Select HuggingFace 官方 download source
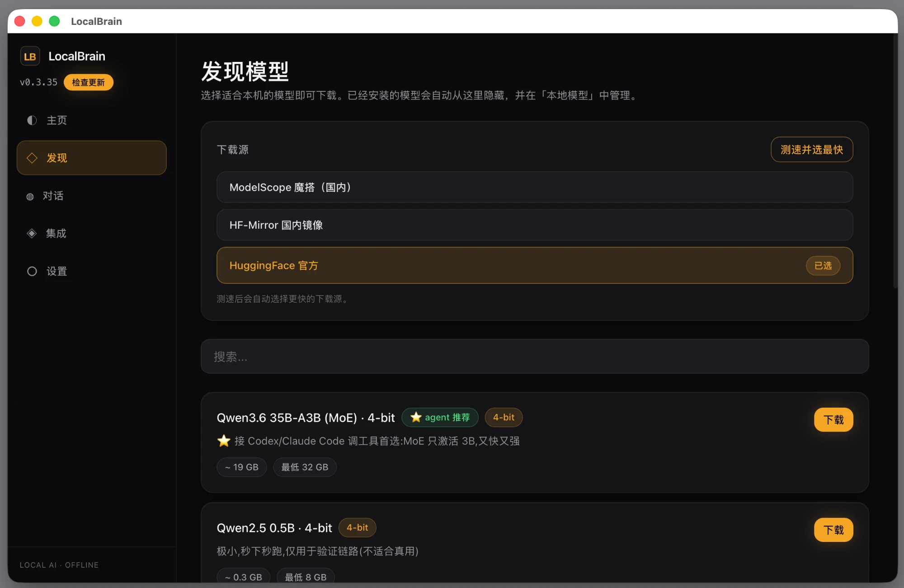Viewport: 904px width, 588px height. (x=535, y=265)
